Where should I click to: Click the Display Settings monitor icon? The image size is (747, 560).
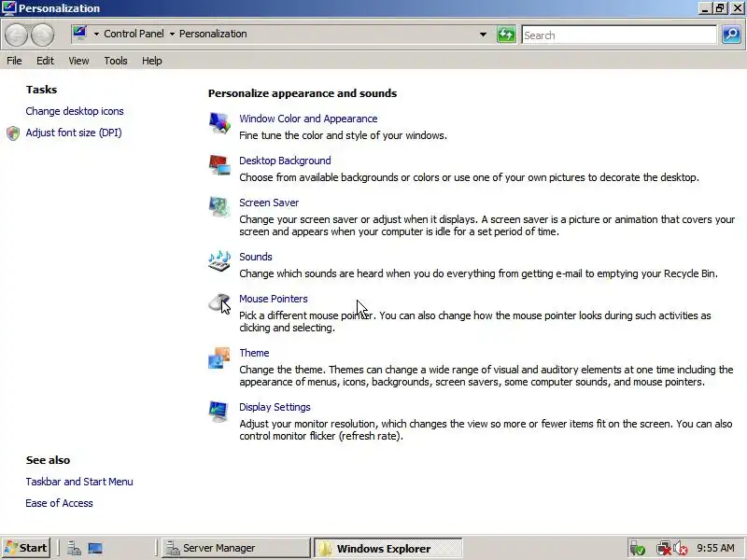coord(219,412)
